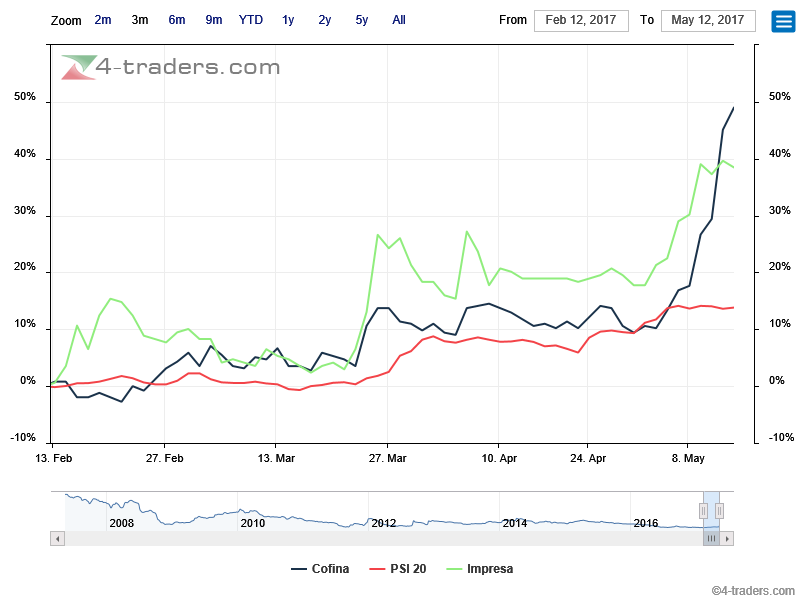Show All data range
Viewport: 805px width, 600px height.
(x=399, y=20)
